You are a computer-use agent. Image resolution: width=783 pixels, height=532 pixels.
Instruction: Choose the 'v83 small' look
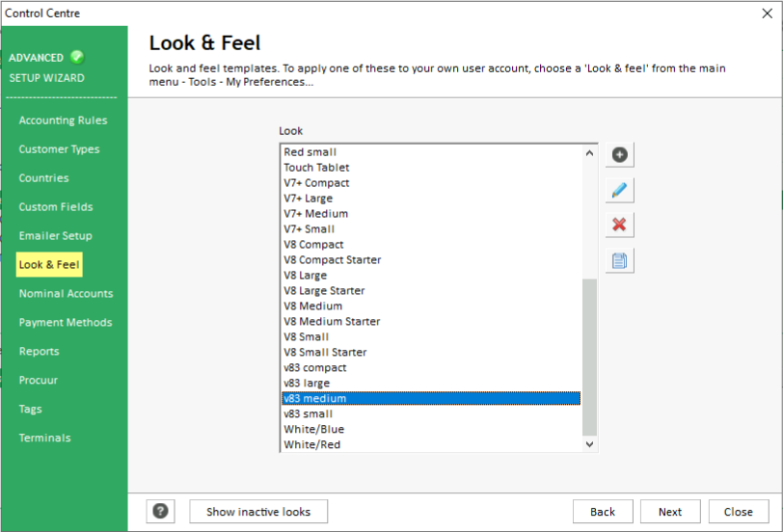click(431, 413)
